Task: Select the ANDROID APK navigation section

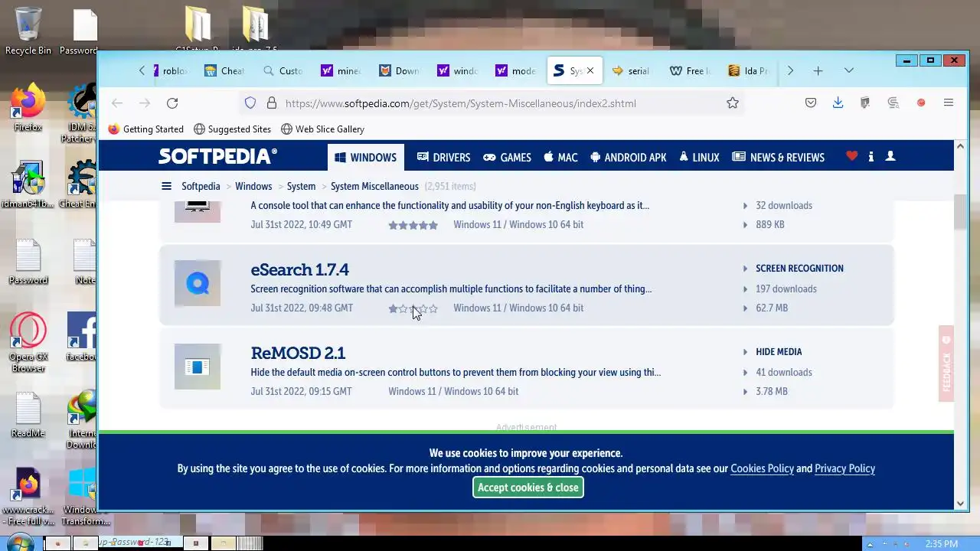Action: (x=629, y=158)
